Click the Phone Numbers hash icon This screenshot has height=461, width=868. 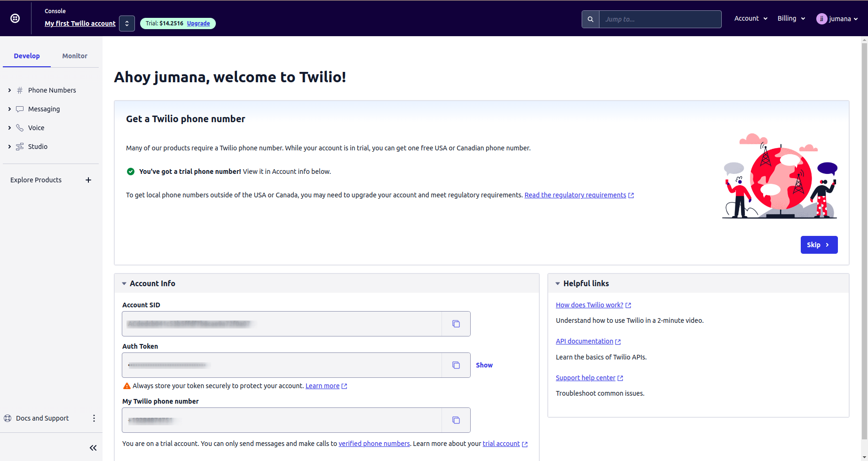[20, 90]
